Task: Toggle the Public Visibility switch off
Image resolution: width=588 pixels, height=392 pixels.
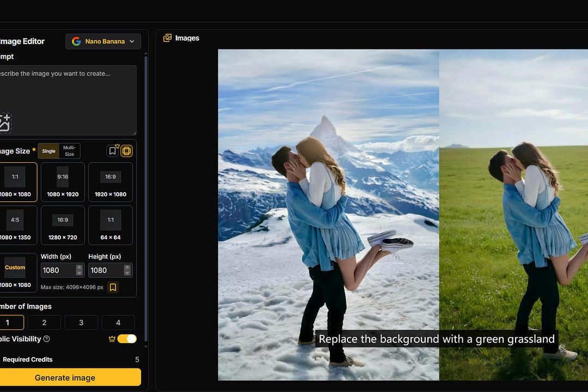Action: (127, 339)
